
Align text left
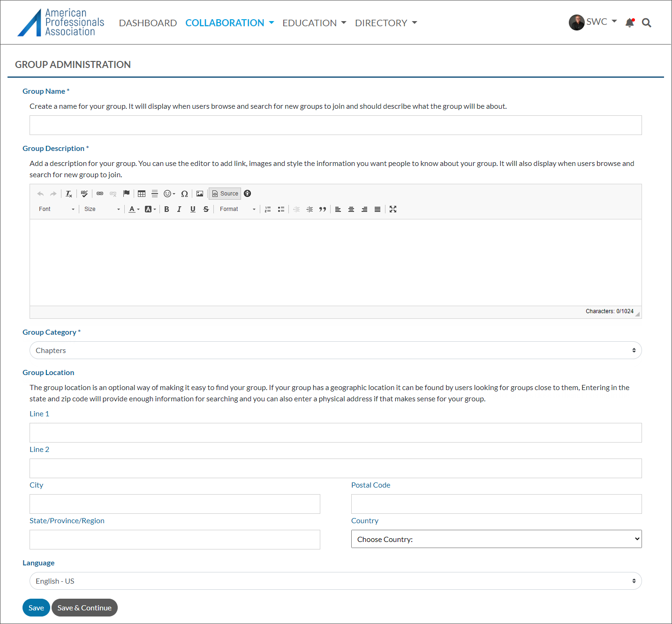338,209
